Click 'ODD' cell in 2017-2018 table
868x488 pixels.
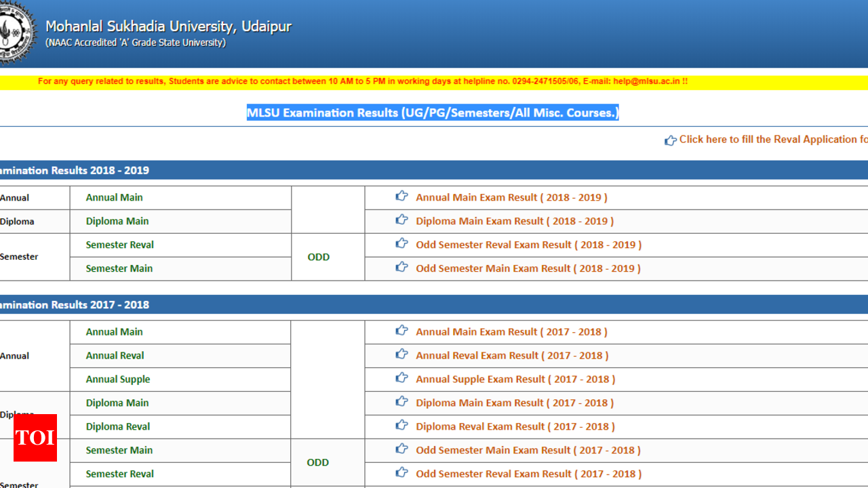pos(328,462)
